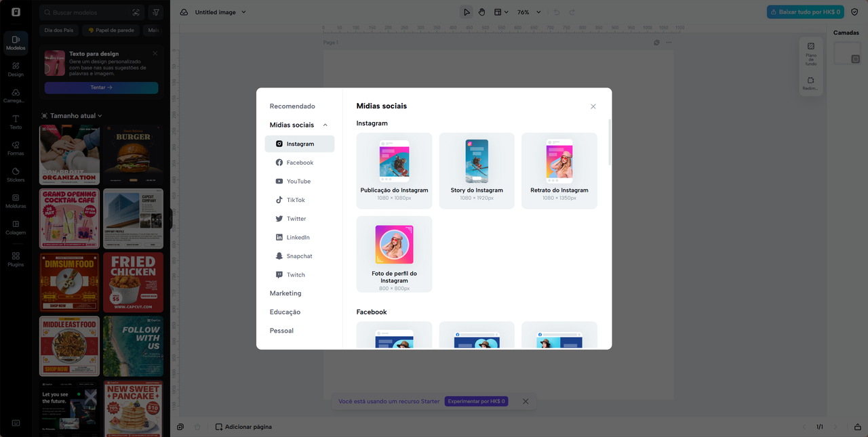
Task: Click the image search icon in search bar
Action: (x=136, y=12)
